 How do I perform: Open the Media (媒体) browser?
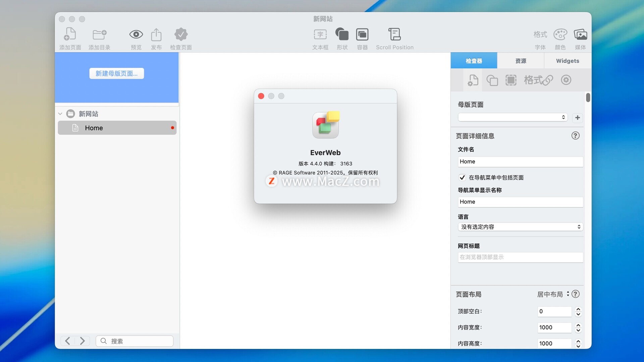pyautogui.click(x=580, y=34)
